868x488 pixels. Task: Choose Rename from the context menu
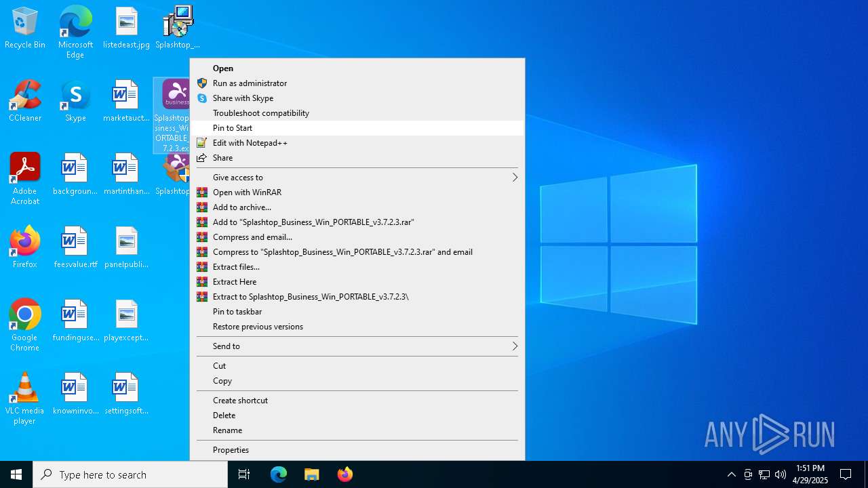[x=357, y=430]
